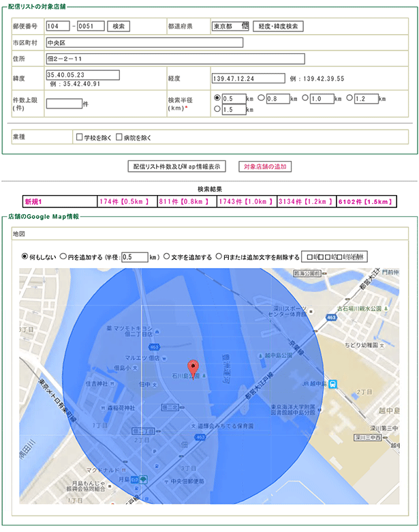The height and width of the screenshot is (532, 419).
Task: Open the 都道府県 dropdown showing 東京都
Action: click(x=230, y=26)
